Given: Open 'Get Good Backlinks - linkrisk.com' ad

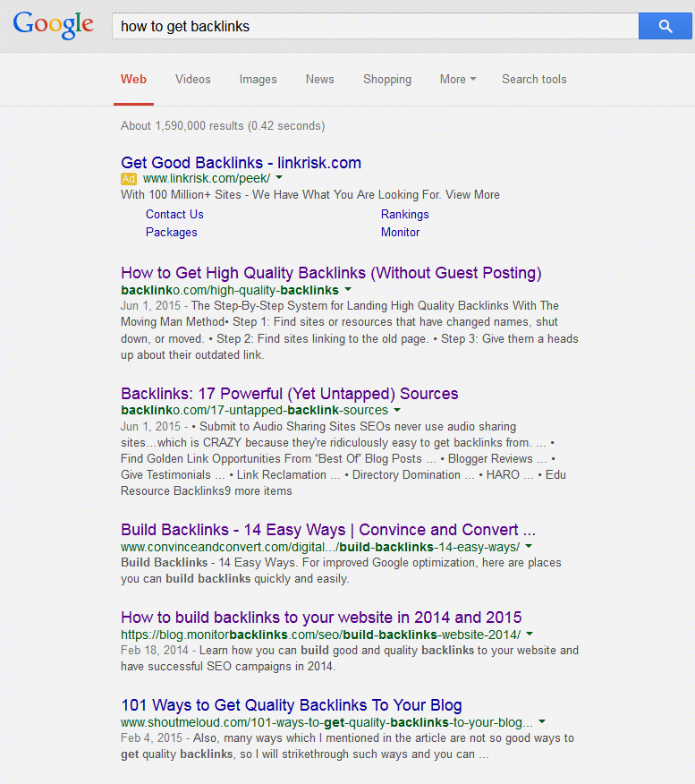Looking at the screenshot, I should 241,163.
